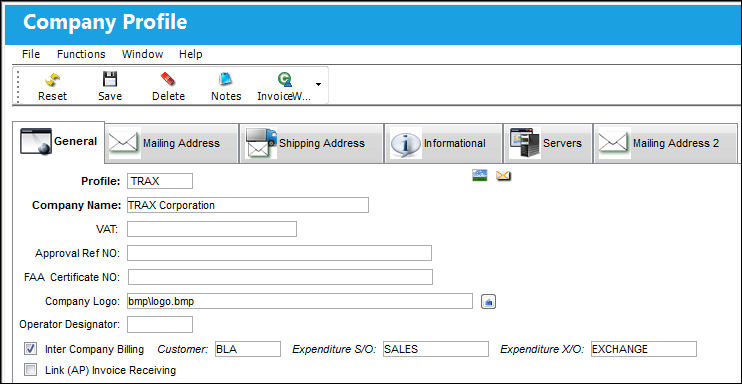Click the landscape picture icon beside Profile
This screenshot has width=742, height=384.
tap(480, 176)
